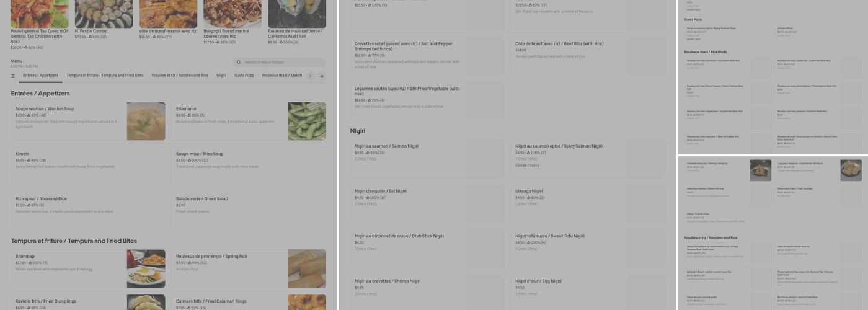Viewport: 868px width, 310px height.
Task: Open the Kimchi menu item
Action: point(88,165)
